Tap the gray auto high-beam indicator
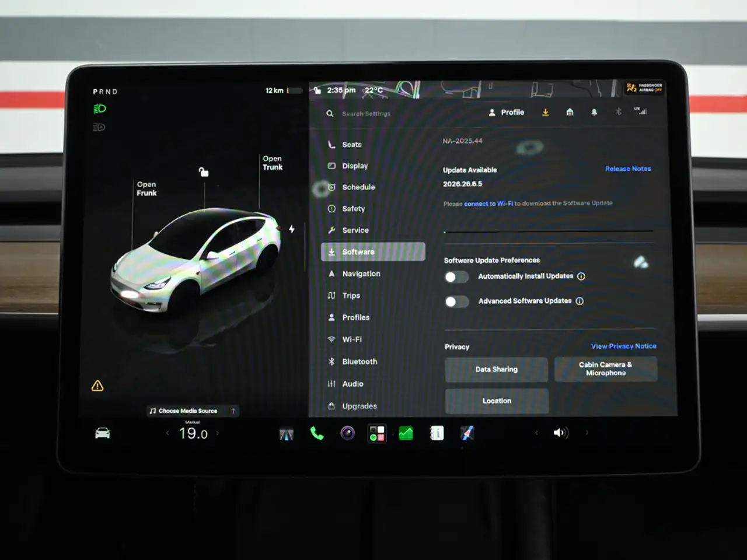 (x=99, y=127)
